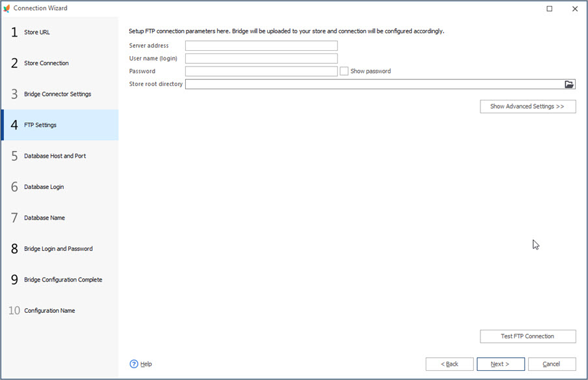Screen dimensions: 588x380
Task: Open step 3 Bridge Connector Settings
Action: click(60, 94)
